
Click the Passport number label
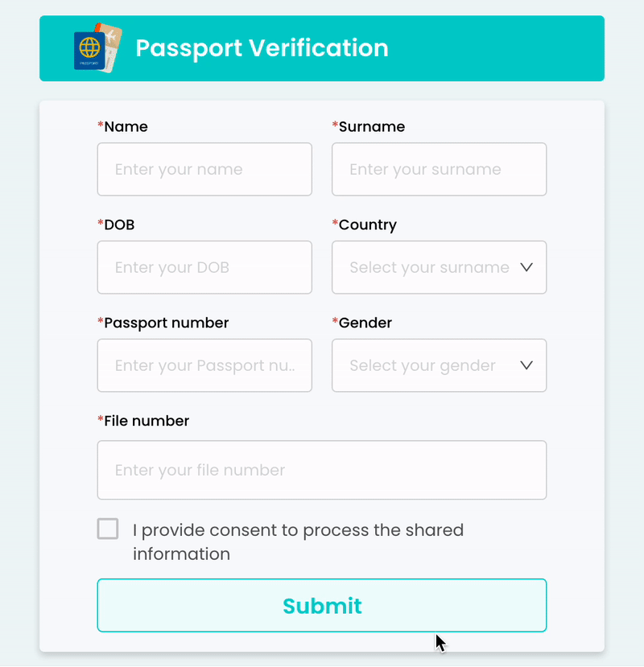click(x=166, y=323)
